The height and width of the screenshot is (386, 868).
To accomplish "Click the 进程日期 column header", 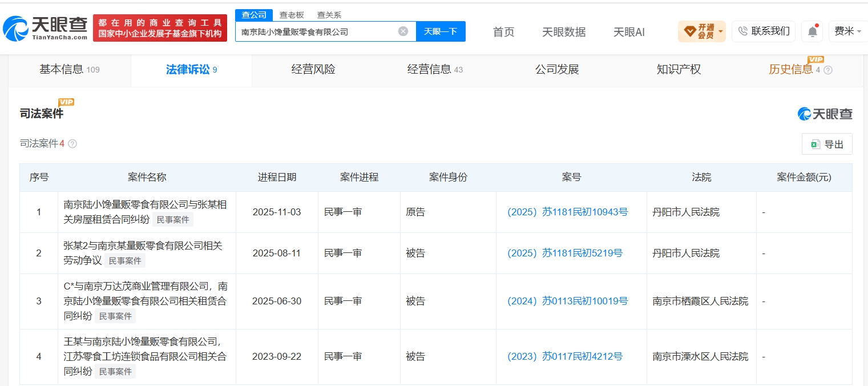I will click(x=277, y=177).
